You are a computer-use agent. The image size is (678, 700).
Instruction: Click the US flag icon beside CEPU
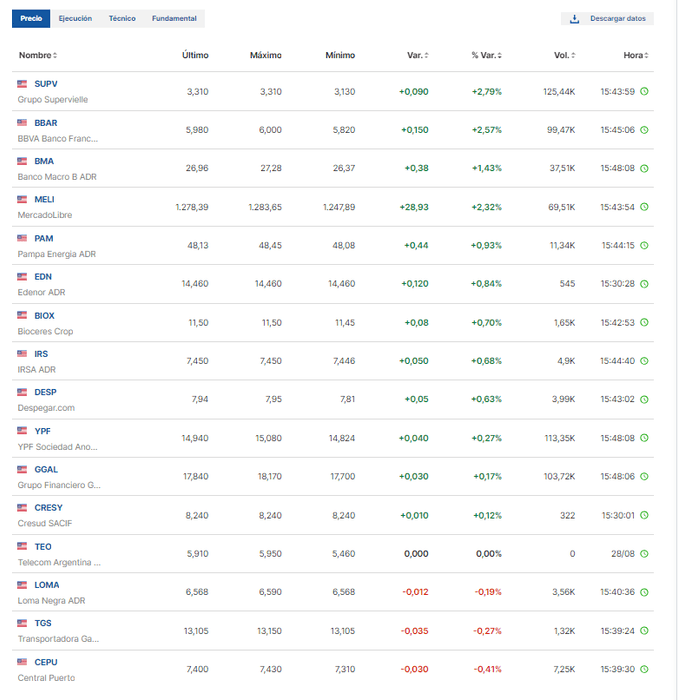[22, 662]
